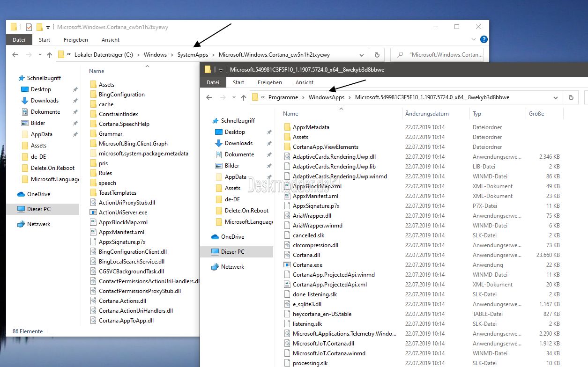
Task: Click the Properties checkmark icon in the back window title bar
Action: (29, 27)
